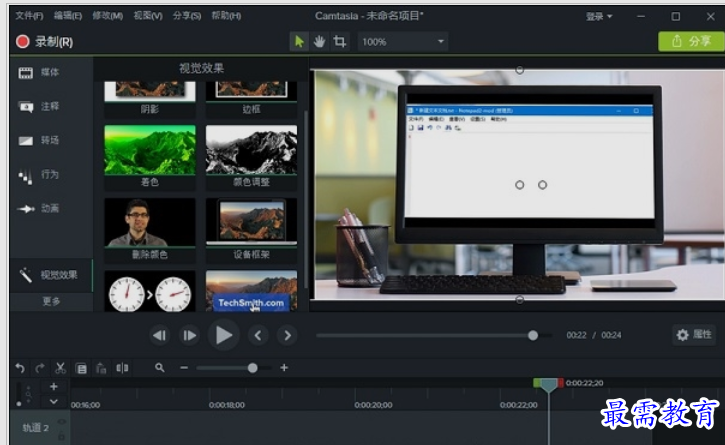Choose the clock speed effect thumbnail

tap(150, 291)
